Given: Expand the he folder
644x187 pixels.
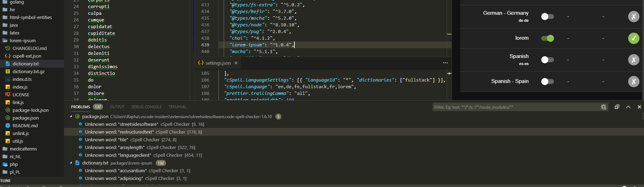Looking at the screenshot, I should coord(12,9).
